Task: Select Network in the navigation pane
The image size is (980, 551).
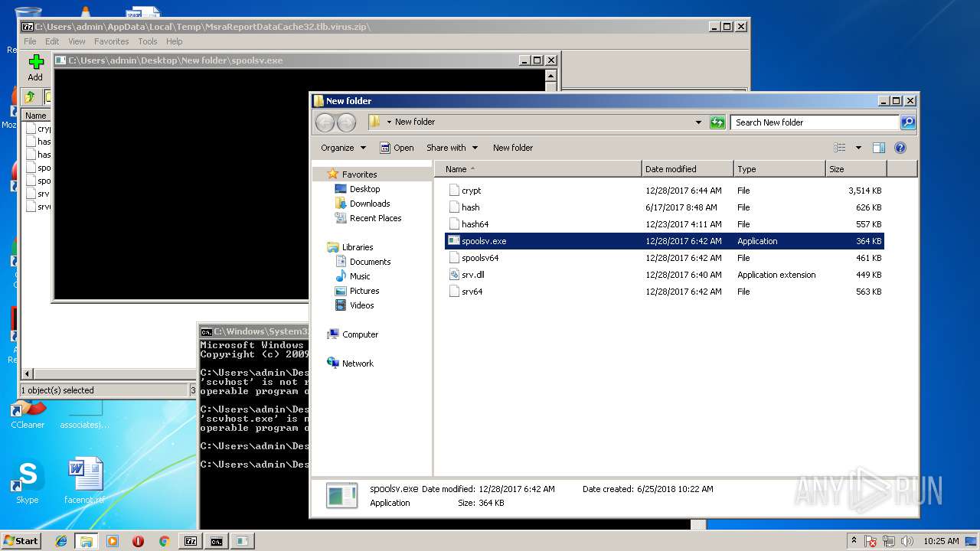Action: pyautogui.click(x=358, y=364)
